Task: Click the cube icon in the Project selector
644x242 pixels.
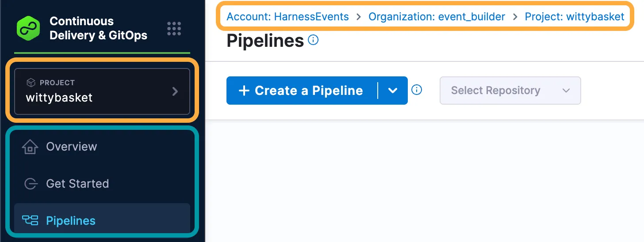Action: [31, 83]
